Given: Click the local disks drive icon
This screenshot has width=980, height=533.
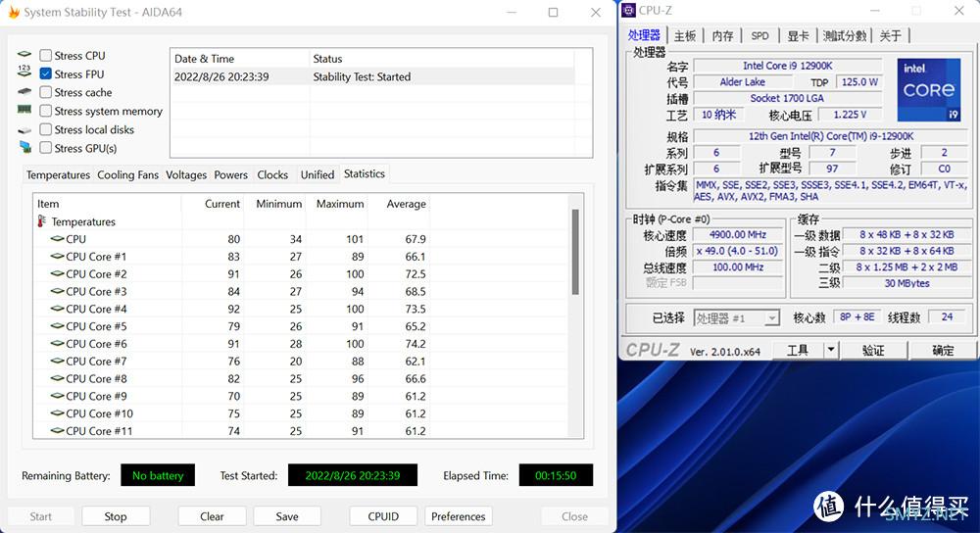Looking at the screenshot, I should [24, 130].
